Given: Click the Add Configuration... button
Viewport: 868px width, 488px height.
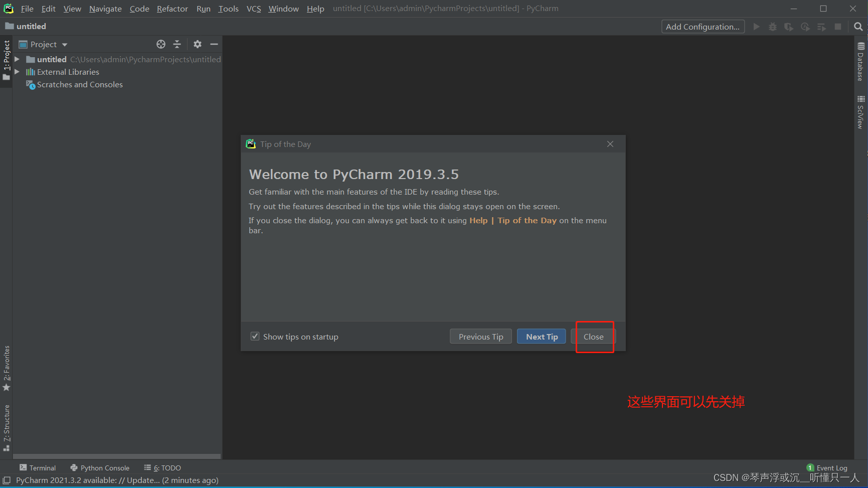Looking at the screenshot, I should click(703, 27).
